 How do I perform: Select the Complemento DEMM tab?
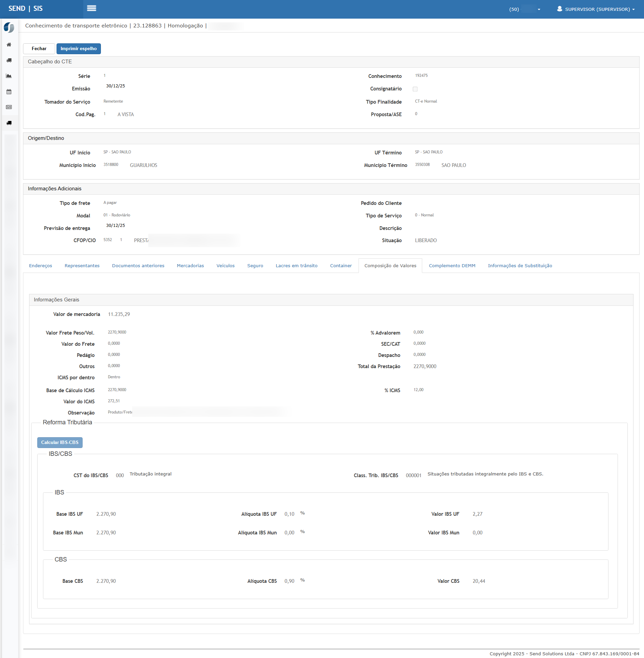coord(452,266)
